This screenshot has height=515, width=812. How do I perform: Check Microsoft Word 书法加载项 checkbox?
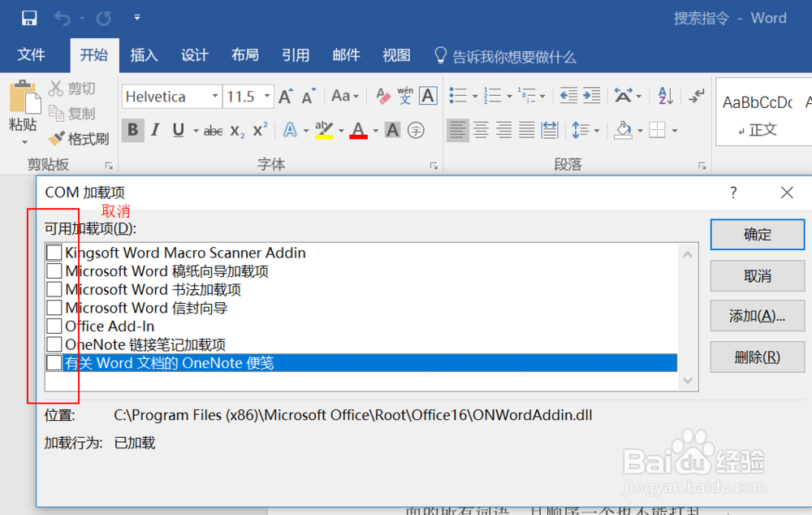pos(54,289)
